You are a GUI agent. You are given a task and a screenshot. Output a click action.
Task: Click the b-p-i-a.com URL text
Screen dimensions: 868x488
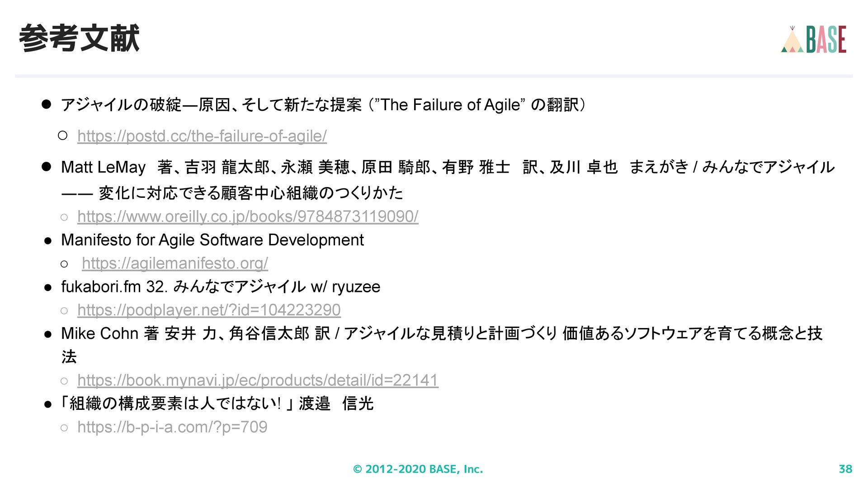point(172,427)
